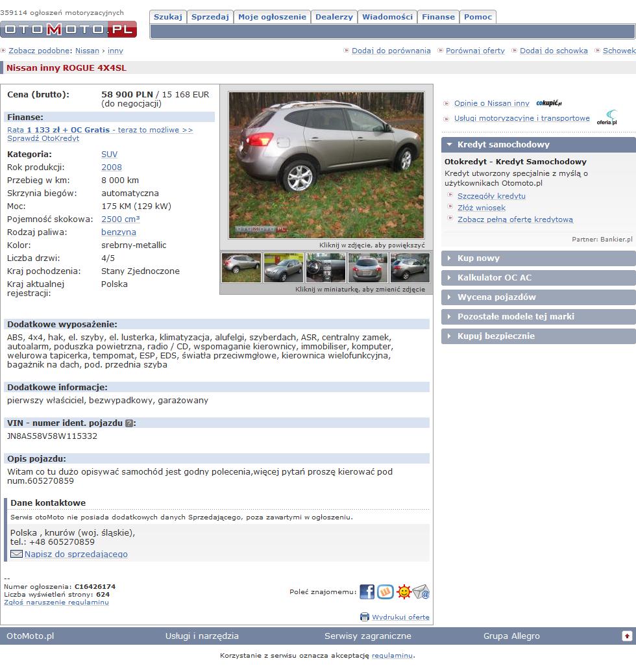Click Złóż wniosek link

[x=482, y=208]
